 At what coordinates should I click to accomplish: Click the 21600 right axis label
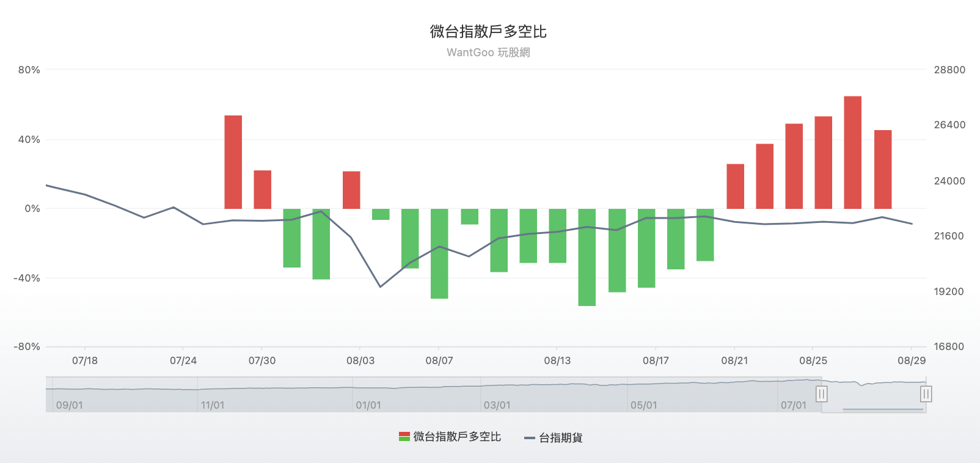pos(949,236)
